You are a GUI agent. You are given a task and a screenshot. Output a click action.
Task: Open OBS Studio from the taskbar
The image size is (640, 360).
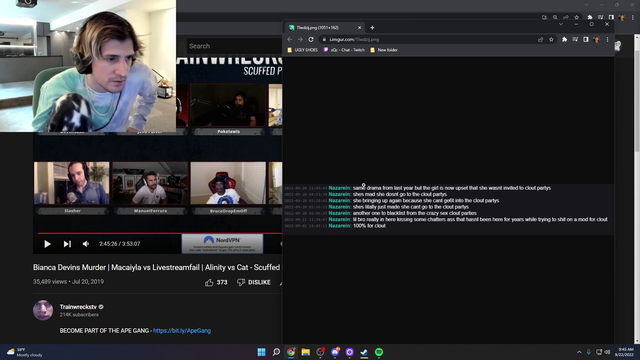320,352
